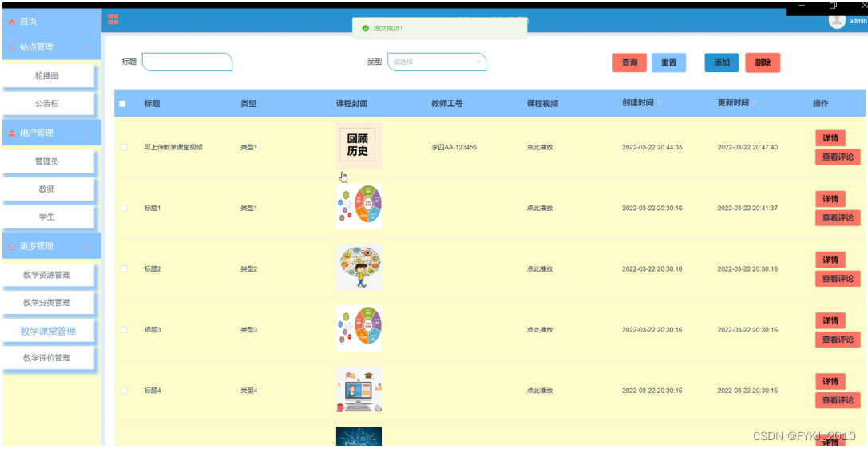Viewport: 868px width, 449px height.
Task: Open the 类型 dropdown selector
Action: (x=437, y=62)
